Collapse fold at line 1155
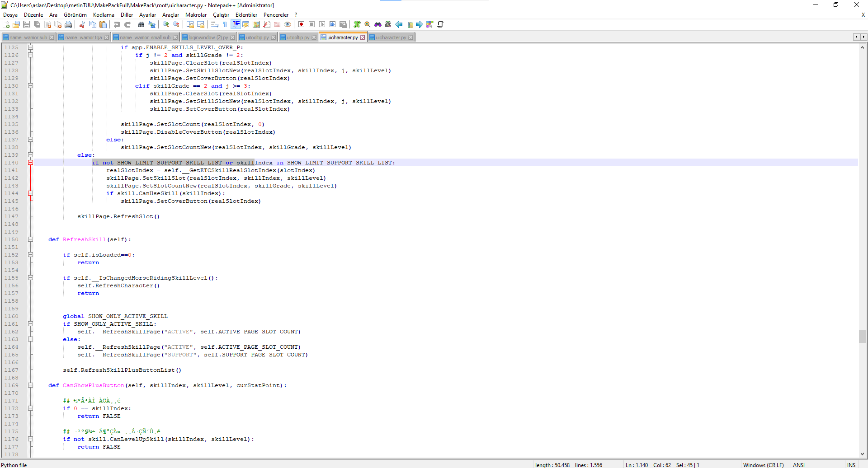The width and height of the screenshot is (868, 468). pyautogui.click(x=31, y=278)
